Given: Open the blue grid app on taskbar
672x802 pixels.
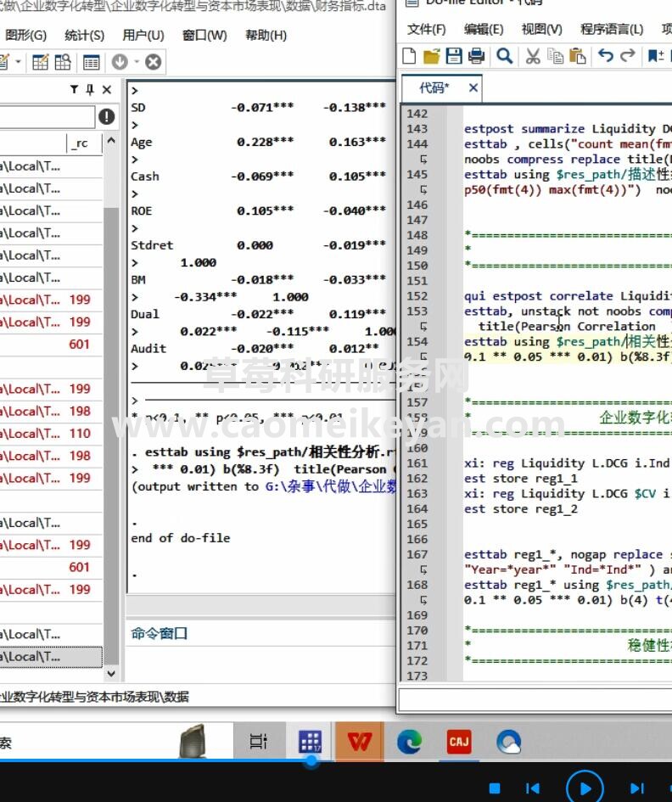Looking at the screenshot, I should 310,741.
